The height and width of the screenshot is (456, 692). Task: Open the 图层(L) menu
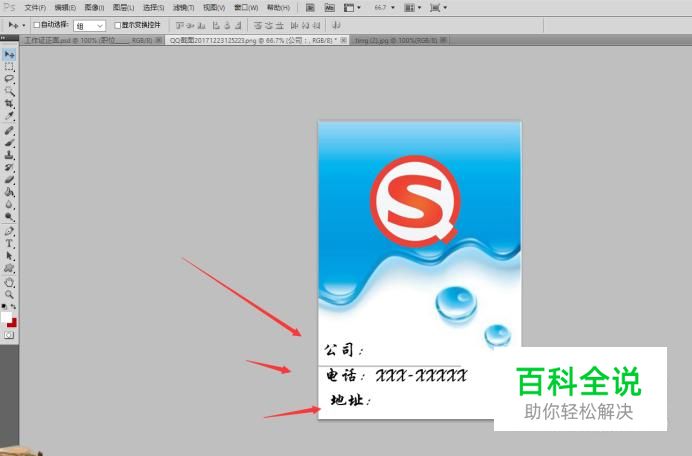pyautogui.click(x=123, y=8)
